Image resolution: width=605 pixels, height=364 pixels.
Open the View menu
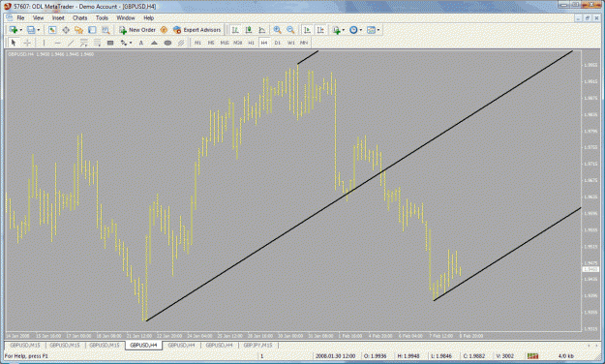[x=38, y=17]
